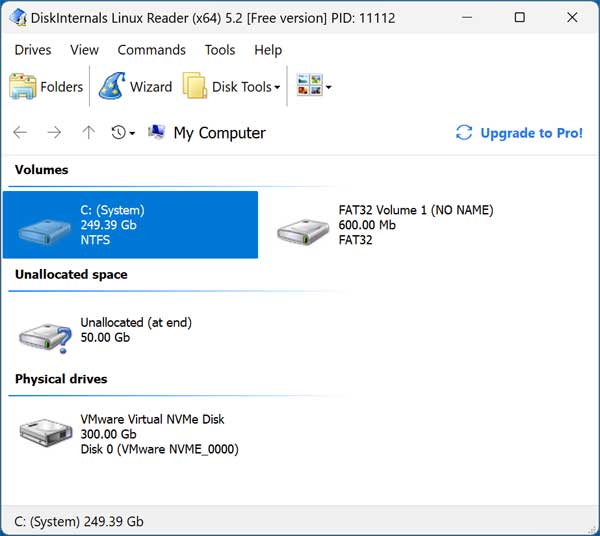600x536 pixels.
Task: Open the View menu
Action: [x=85, y=50]
